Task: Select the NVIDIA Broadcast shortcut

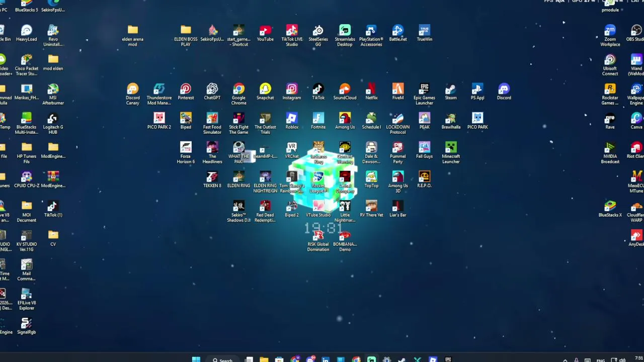Action: pyautogui.click(x=610, y=152)
